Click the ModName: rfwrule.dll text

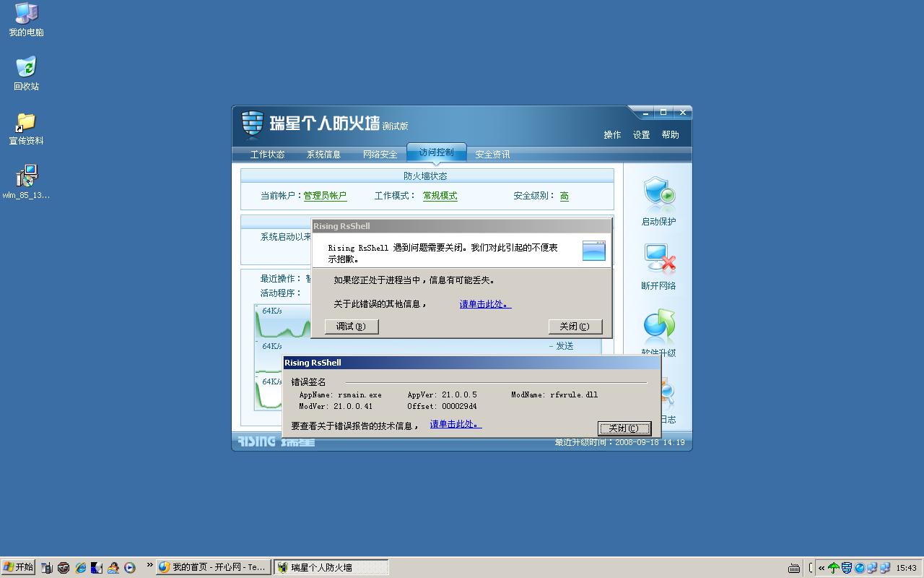554,395
